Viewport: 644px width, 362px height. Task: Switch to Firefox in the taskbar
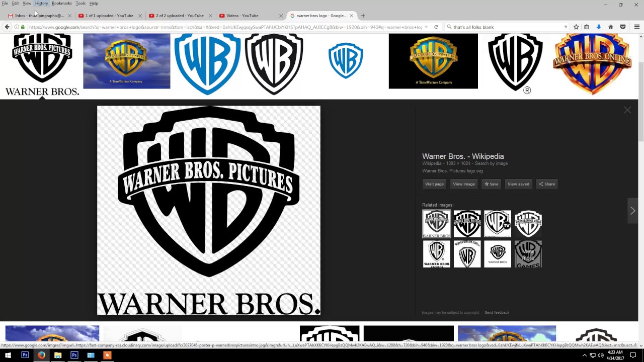[x=41, y=355]
